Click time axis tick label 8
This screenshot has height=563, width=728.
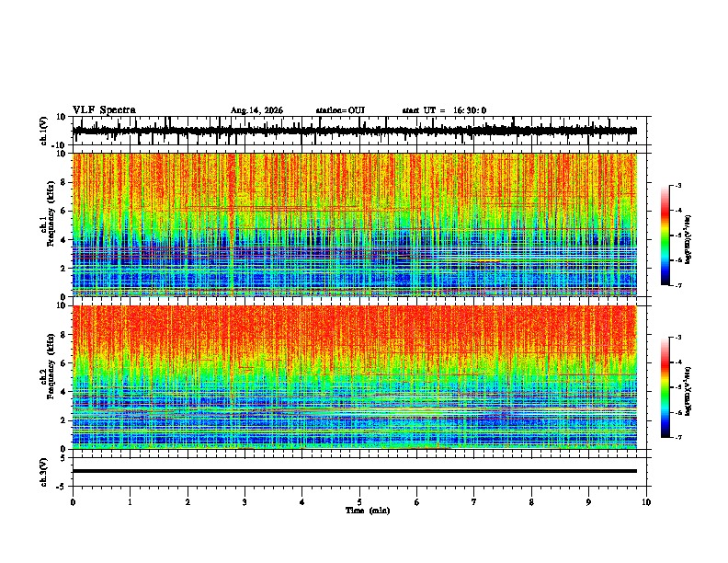point(531,501)
